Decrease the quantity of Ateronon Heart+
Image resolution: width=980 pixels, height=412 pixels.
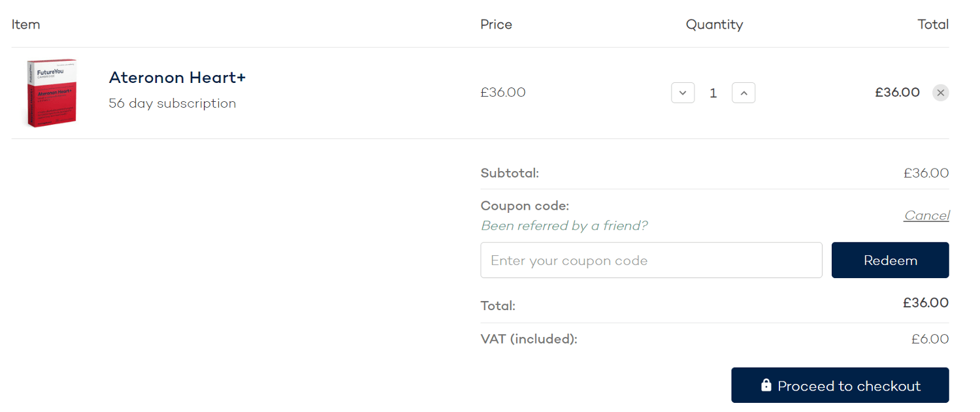tap(683, 93)
